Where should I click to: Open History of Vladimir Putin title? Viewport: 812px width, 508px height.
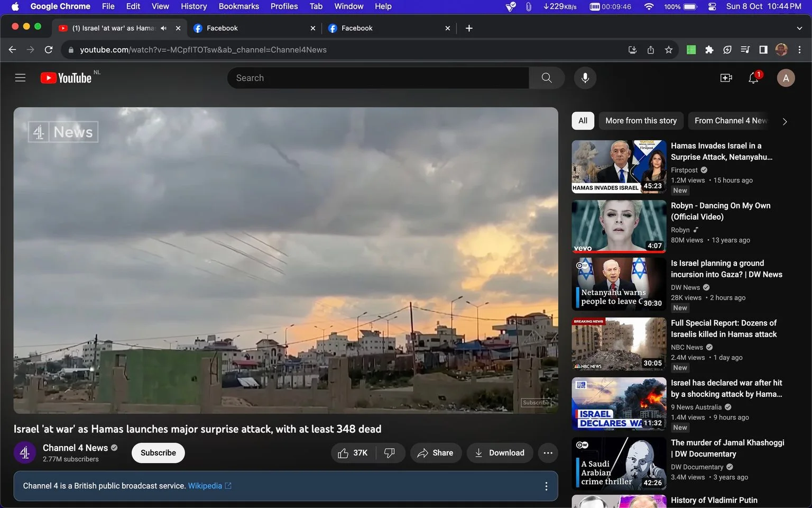tap(714, 500)
